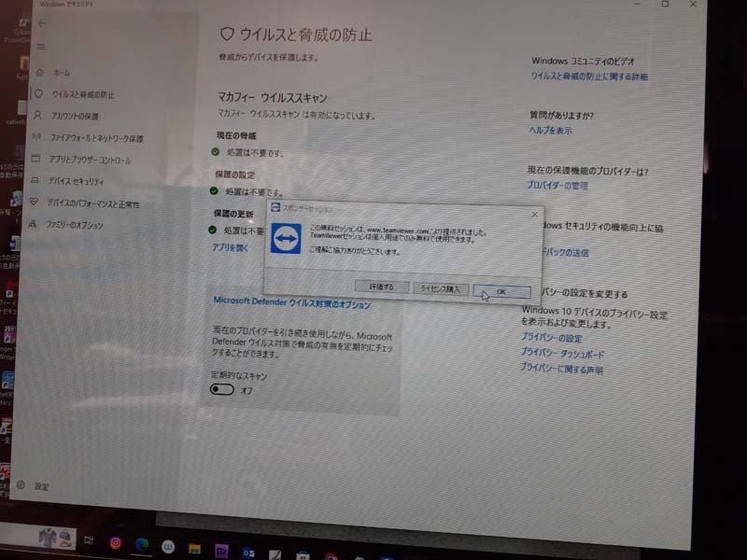The height and width of the screenshot is (560, 747).
Task: Click the Windows コミュニティのビデオ heading
Action: [x=583, y=61]
